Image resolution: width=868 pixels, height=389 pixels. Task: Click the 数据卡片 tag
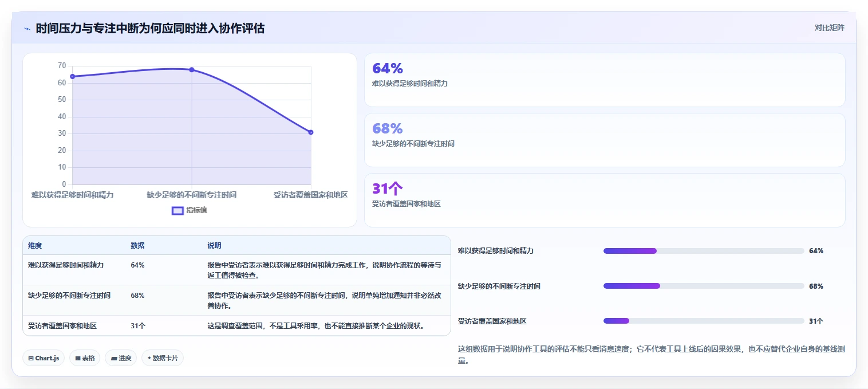163,358
